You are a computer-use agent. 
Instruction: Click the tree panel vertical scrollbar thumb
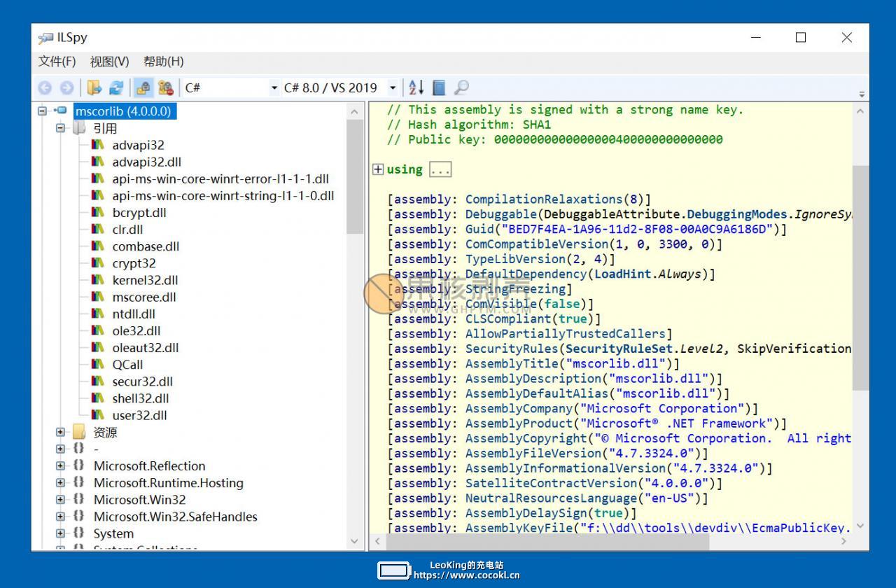pos(355,177)
